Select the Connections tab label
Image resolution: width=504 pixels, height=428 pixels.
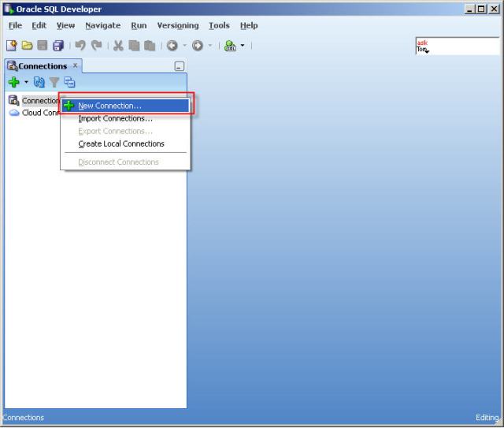coord(43,66)
